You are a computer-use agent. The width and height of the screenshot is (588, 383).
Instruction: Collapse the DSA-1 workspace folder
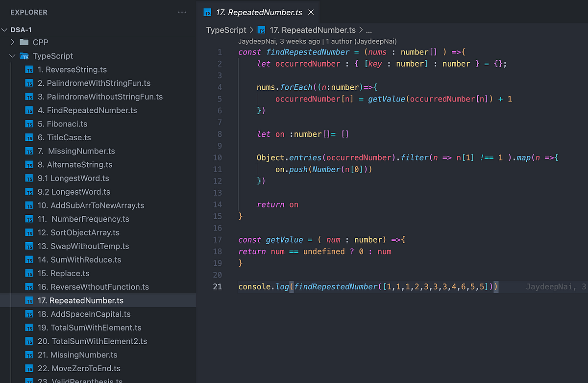pos(5,29)
